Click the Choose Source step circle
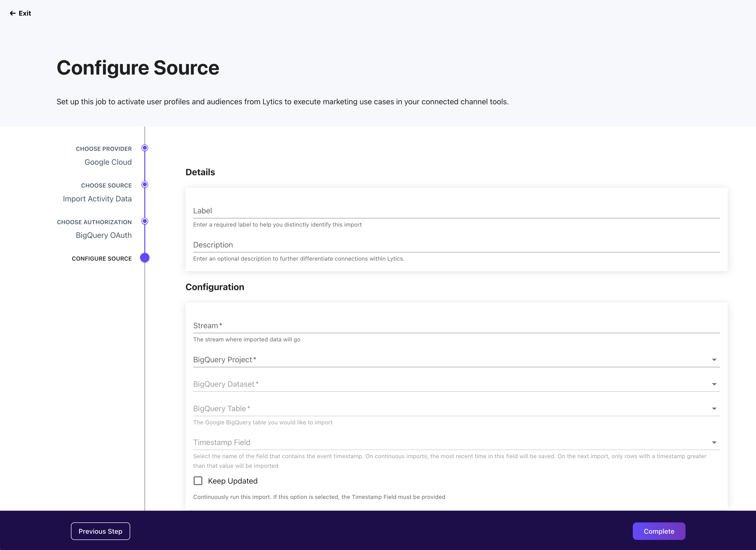The width and height of the screenshot is (756, 550). (145, 184)
